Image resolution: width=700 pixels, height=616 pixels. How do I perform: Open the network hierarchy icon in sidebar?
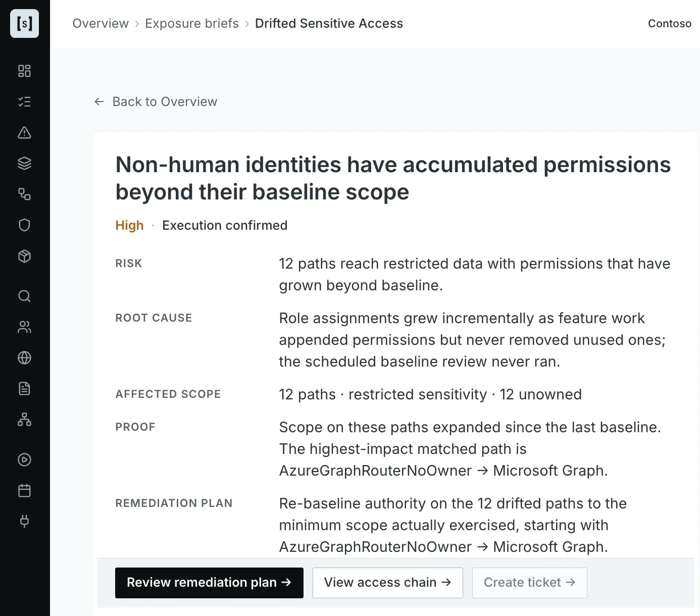24,419
